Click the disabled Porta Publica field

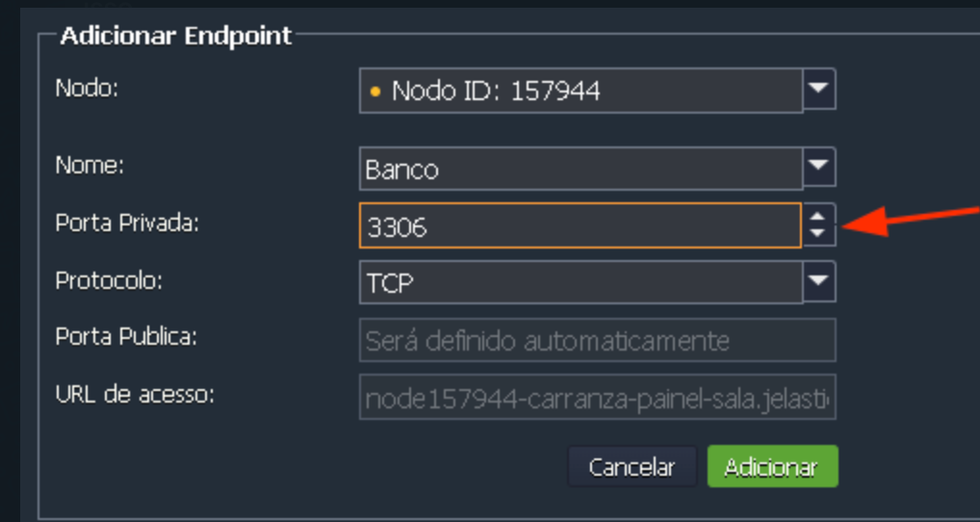pos(597,340)
